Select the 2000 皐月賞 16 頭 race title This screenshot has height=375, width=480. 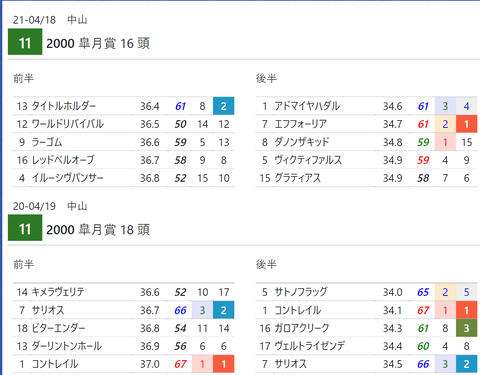[x=98, y=43]
